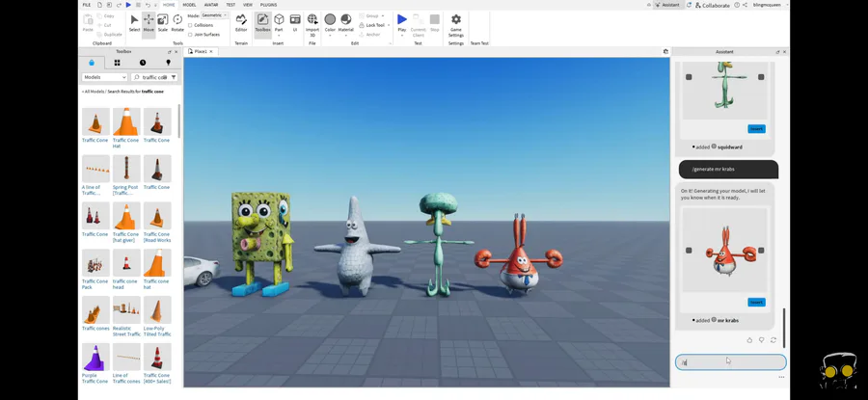Switch to the MODEL ribbon tab
This screenshot has height=400, width=868.
[x=189, y=5]
